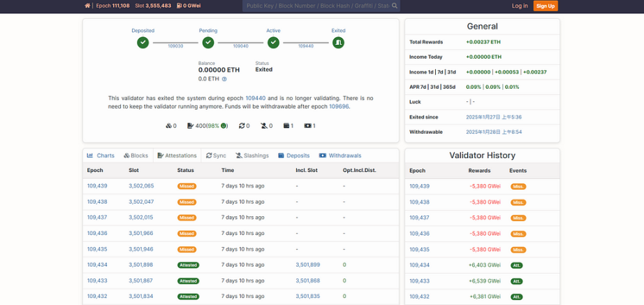Image resolution: width=644 pixels, height=305 pixels.
Task: Open slot 3,501,946 link
Action: (141, 249)
